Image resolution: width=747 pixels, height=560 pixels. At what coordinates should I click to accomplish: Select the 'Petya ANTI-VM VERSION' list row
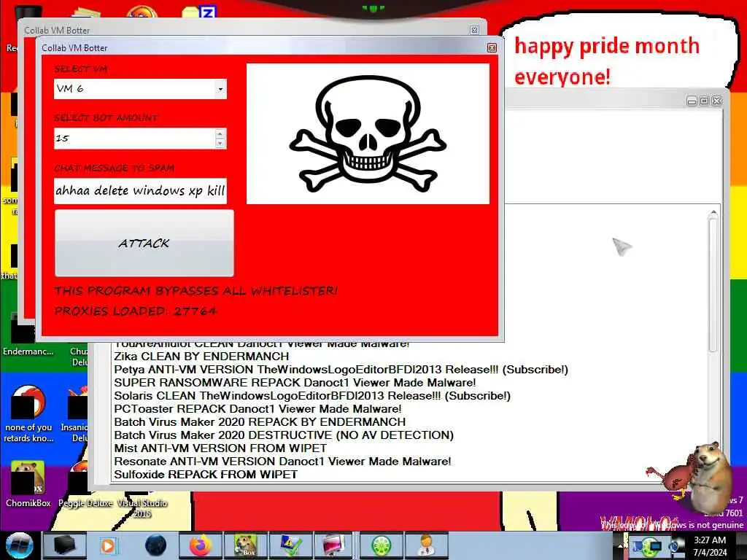click(x=341, y=370)
